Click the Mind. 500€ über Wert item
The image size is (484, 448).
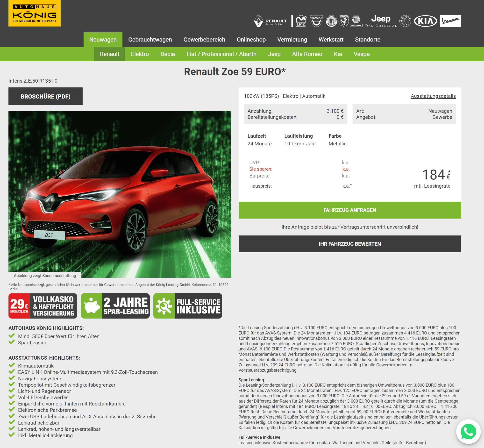(59, 336)
